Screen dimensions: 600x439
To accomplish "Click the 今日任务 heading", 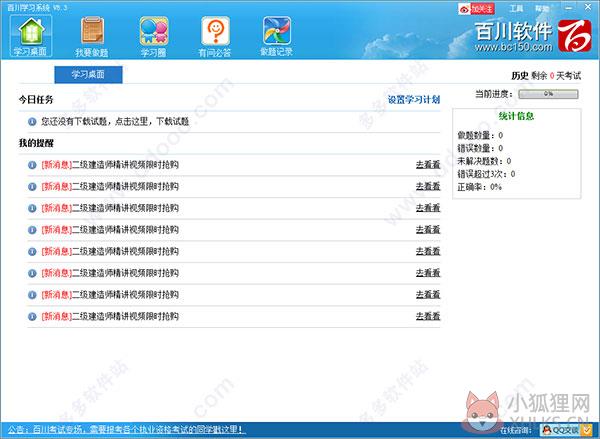I will (x=36, y=100).
